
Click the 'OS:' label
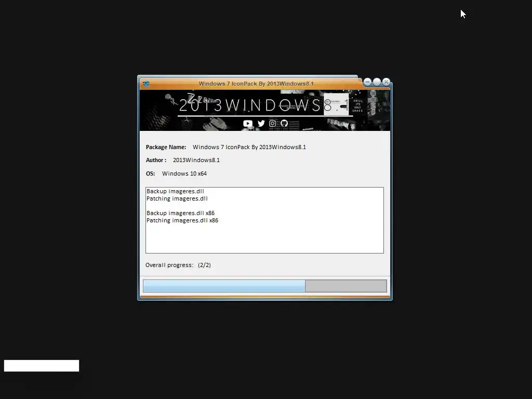pos(150,174)
